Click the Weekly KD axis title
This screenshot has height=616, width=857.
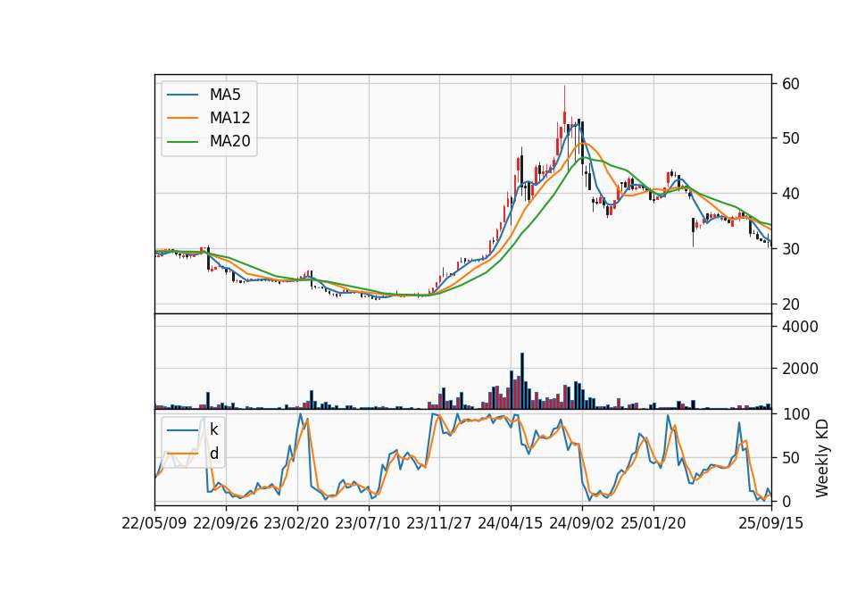[x=822, y=458]
